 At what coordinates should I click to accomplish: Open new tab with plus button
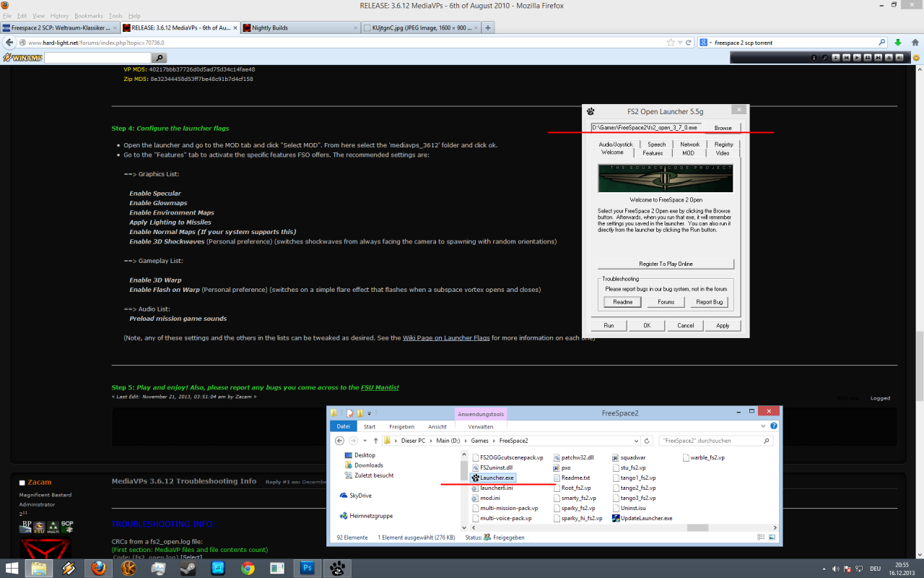488,28
